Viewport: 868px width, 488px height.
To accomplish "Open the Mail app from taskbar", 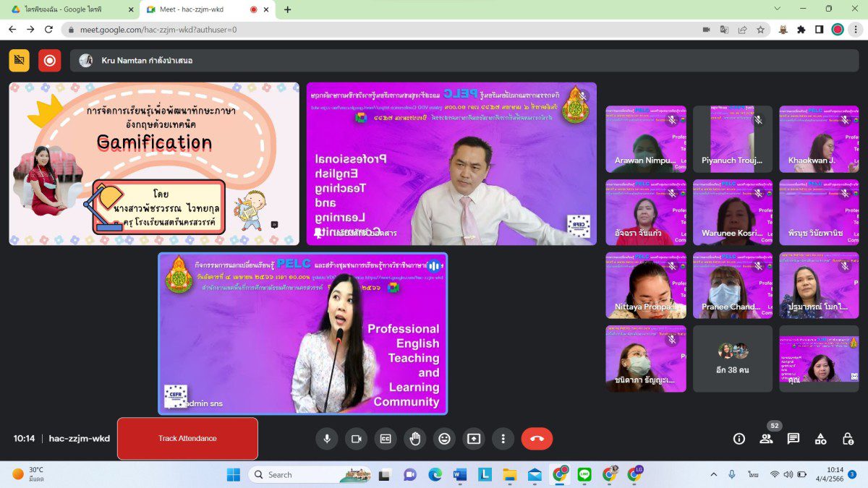I will click(535, 474).
